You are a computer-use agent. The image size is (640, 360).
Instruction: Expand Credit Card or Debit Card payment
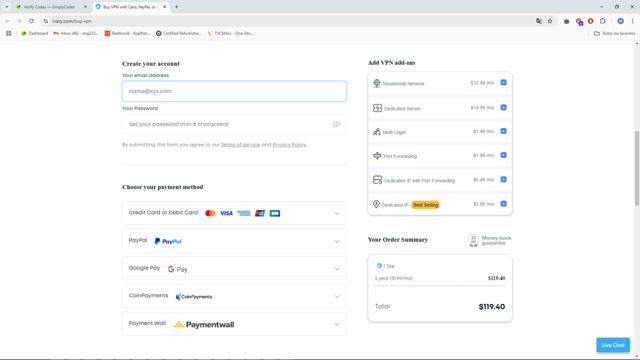(234, 213)
